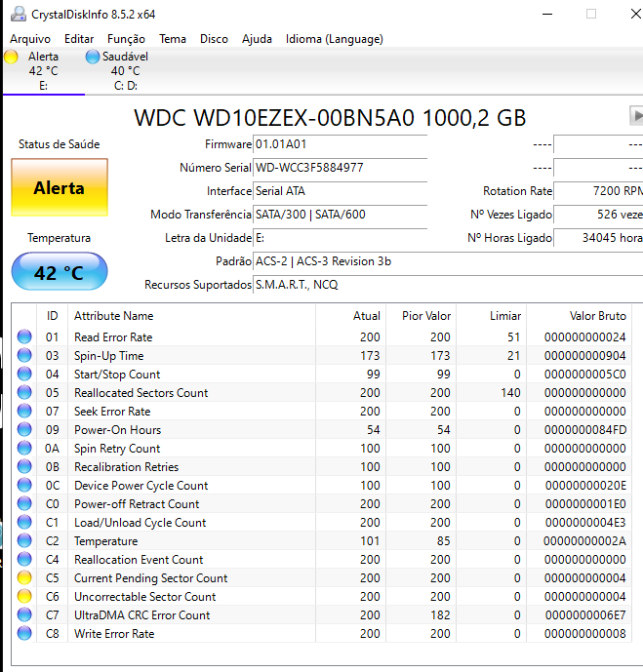Go to next disk with arrow button
The image size is (643, 672).
636,115
